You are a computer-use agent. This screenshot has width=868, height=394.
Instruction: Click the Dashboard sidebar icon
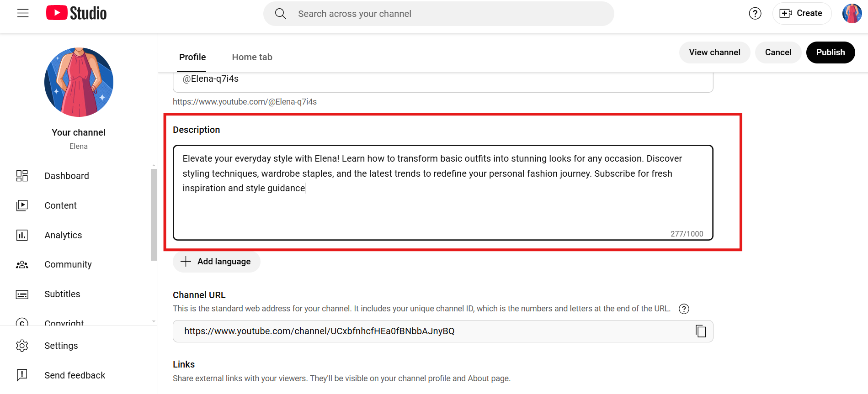22,176
